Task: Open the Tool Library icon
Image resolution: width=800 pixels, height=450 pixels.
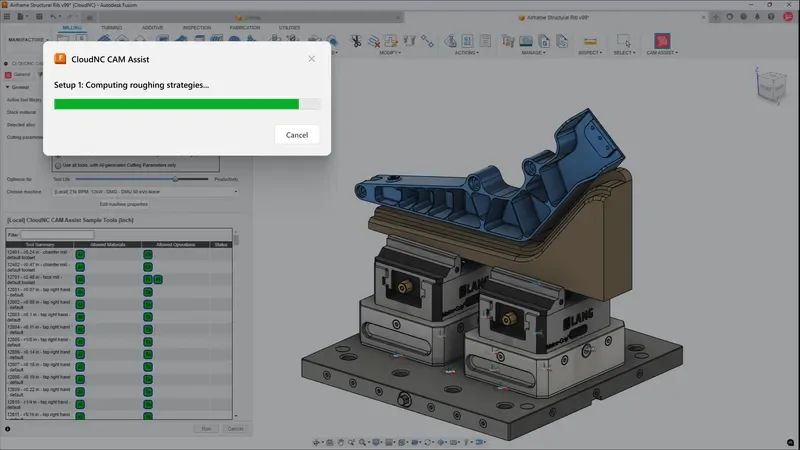Action: click(508, 41)
